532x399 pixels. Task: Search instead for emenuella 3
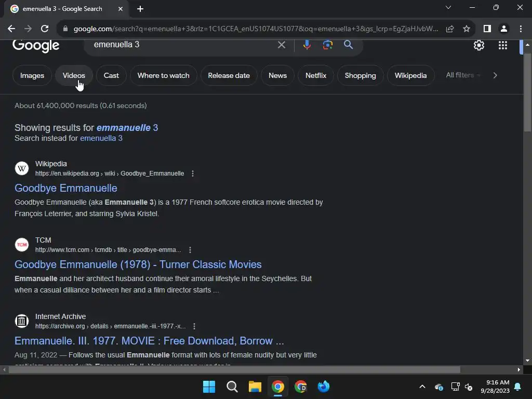point(101,138)
